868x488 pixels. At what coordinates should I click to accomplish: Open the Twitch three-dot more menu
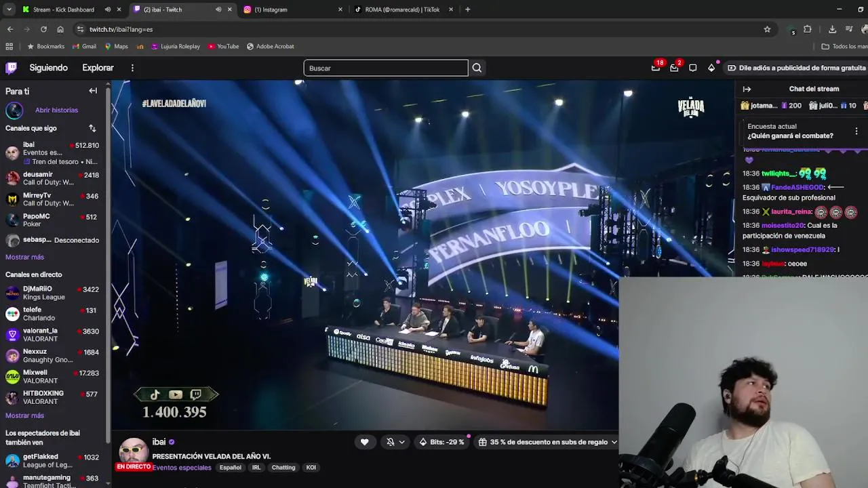point(132,68)
